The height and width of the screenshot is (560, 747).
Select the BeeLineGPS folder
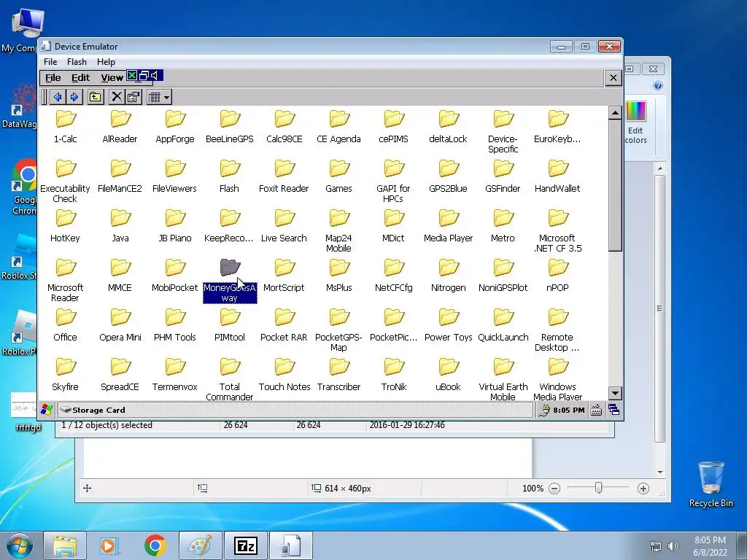click(230, 127)
